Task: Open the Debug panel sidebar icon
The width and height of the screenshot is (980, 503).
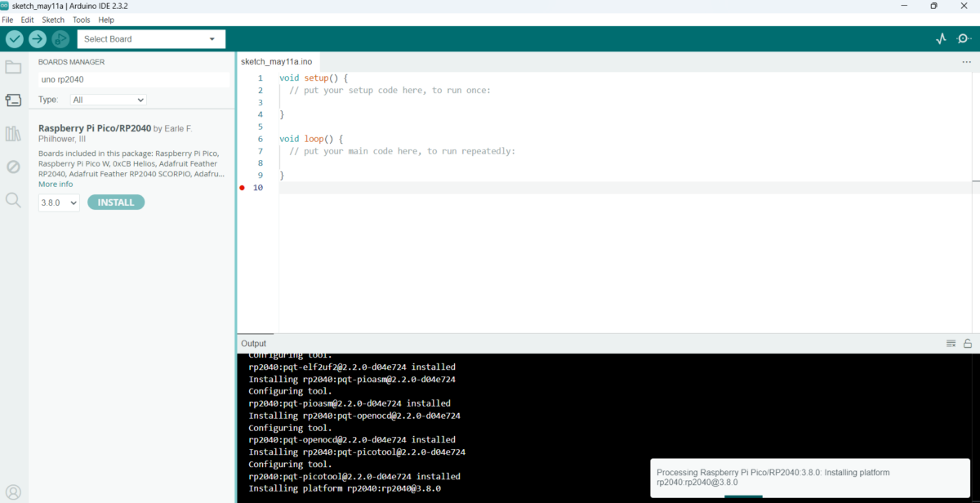Action: 13,167
